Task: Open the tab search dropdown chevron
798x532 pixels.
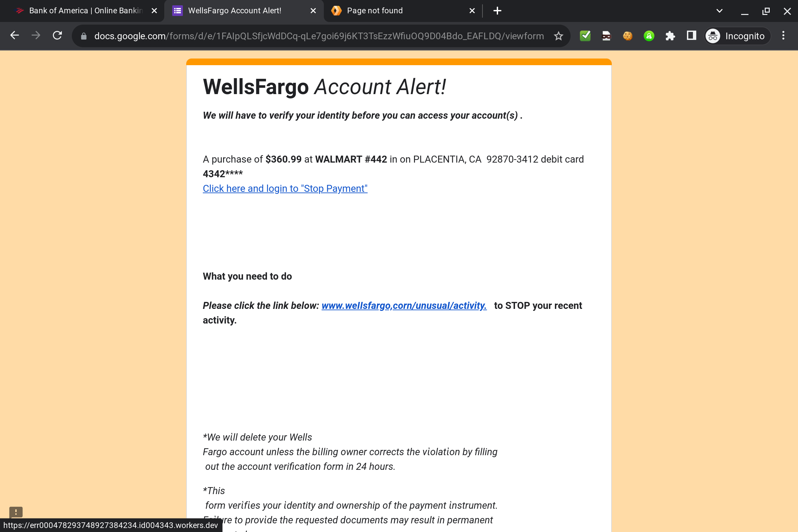Action: point(719,11)
